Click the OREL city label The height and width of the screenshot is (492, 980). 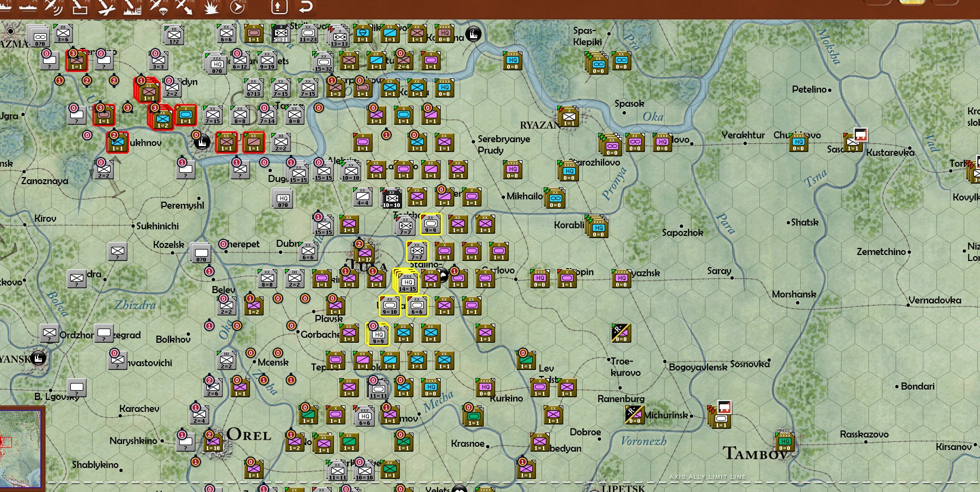coord(249,435)
